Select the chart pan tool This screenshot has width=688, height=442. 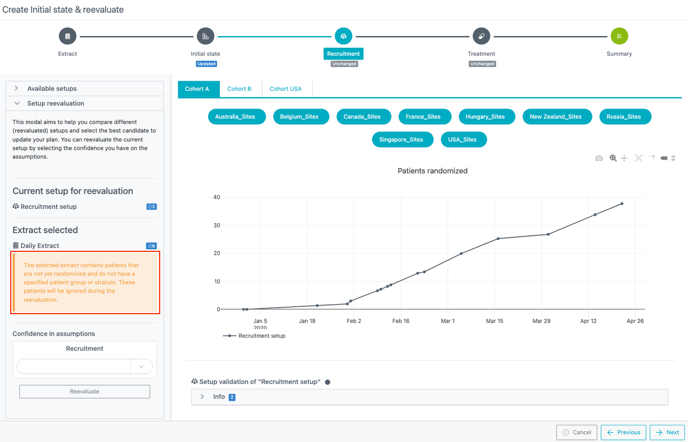[x=625, y=158]
